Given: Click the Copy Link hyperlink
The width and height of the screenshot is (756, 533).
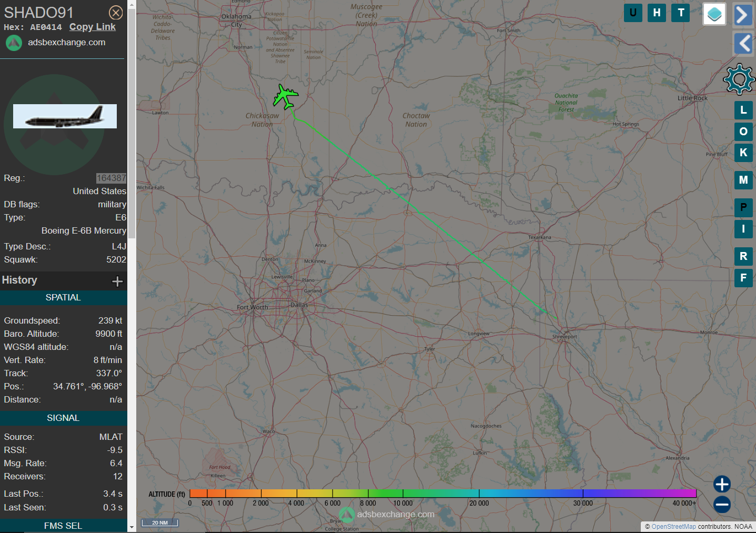Looking at the screenshot, I should (x=93, y=27).
